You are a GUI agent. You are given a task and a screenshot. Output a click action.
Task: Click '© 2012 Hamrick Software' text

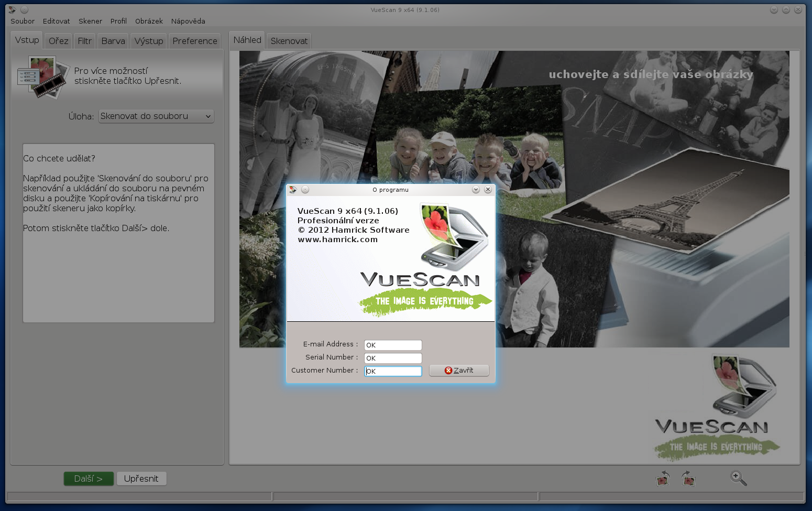point(354,230)
